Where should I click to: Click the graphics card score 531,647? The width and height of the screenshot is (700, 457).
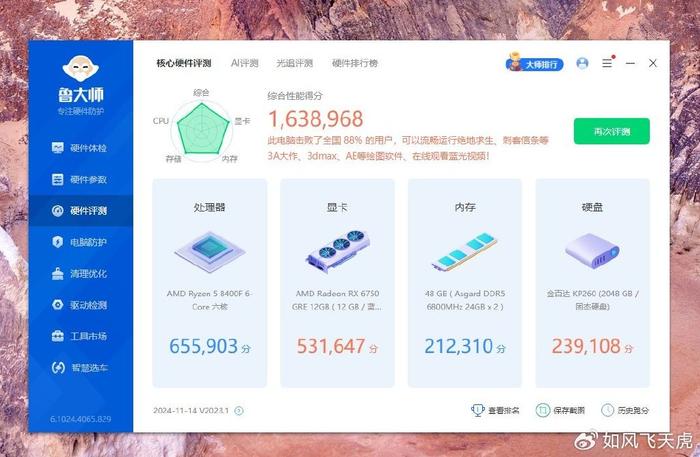[x=331, y=346]
